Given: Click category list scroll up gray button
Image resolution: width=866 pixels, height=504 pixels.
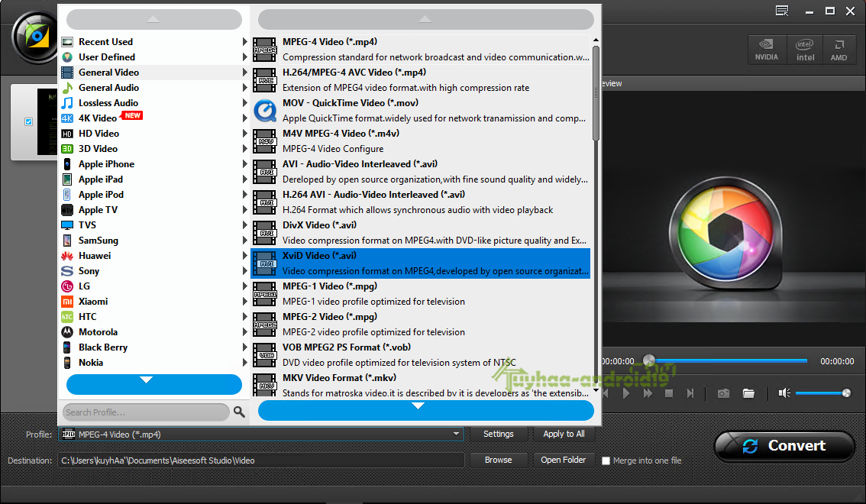Looking at the screenshot, I should [x=154, y=19].
